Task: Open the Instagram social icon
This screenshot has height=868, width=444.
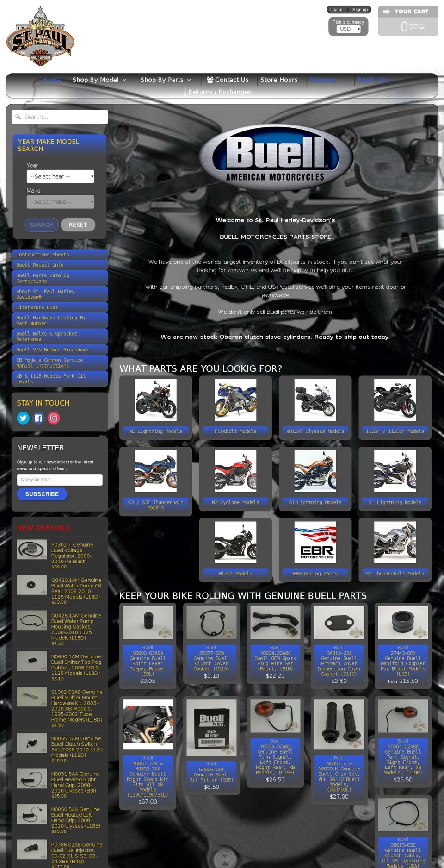Action: pos(54,418)
